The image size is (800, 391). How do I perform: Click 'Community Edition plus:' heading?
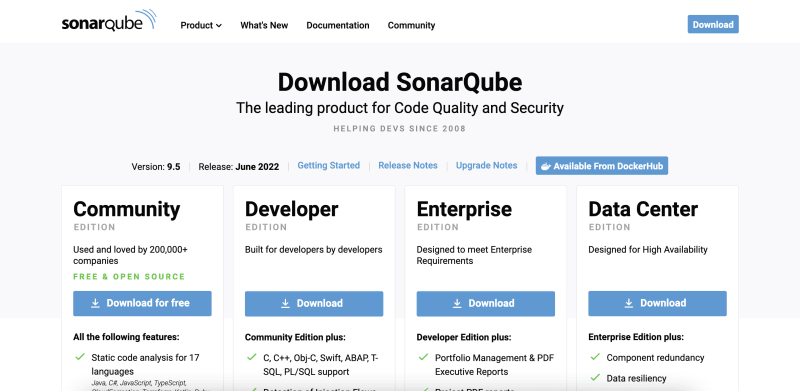click(x=295, y=337)
